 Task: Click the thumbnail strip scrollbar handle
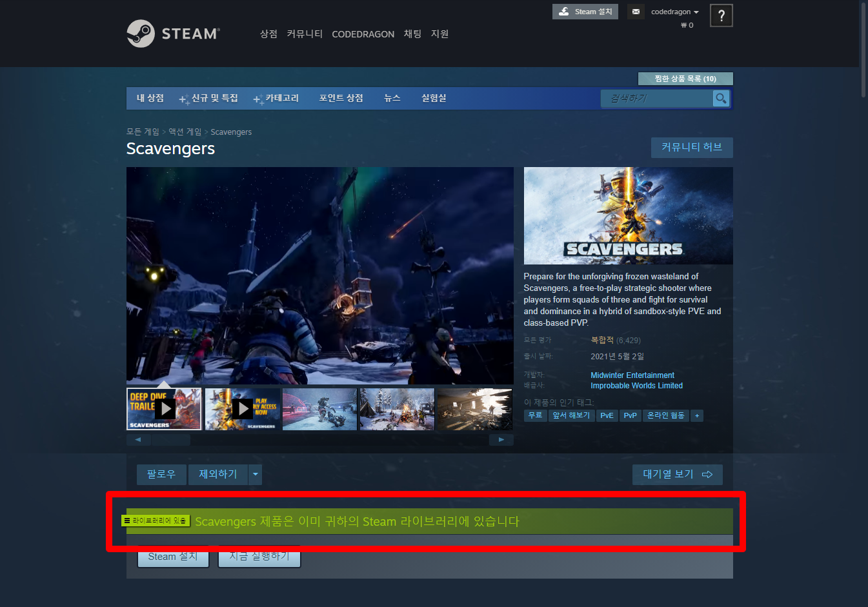(x=170, y=440)
